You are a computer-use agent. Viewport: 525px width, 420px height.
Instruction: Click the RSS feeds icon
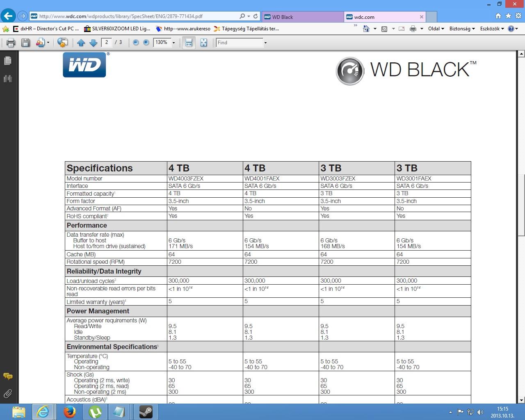(384, 29)
